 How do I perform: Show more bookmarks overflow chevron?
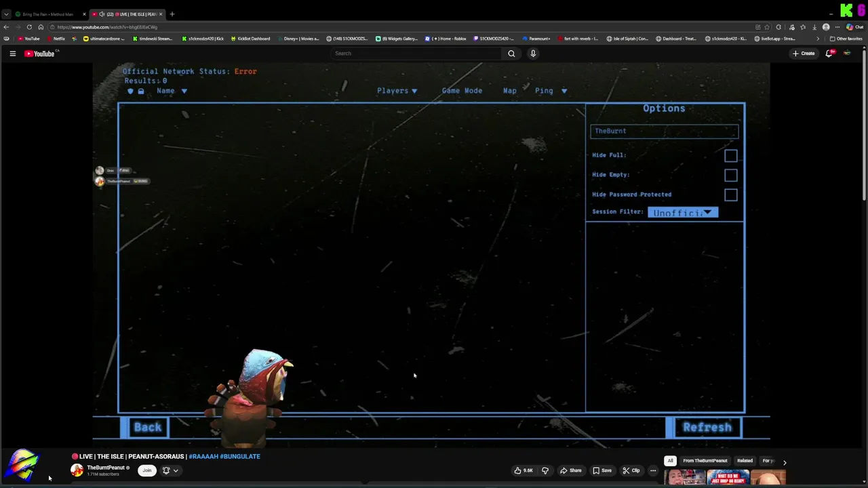817,39
